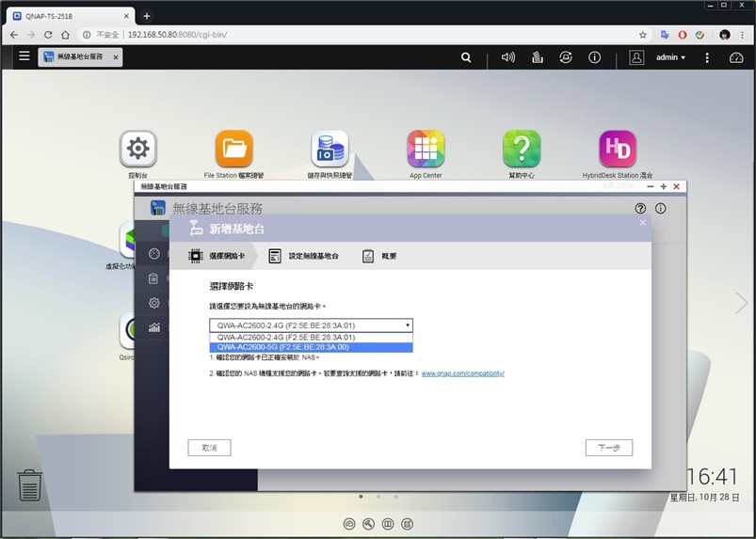Open event notifications info icon
The width and height of the screenshot is (756, 539).
pos(594,57)
